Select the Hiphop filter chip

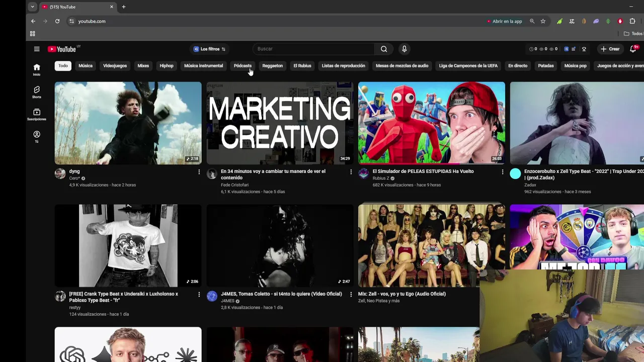(x=167, y=66)
